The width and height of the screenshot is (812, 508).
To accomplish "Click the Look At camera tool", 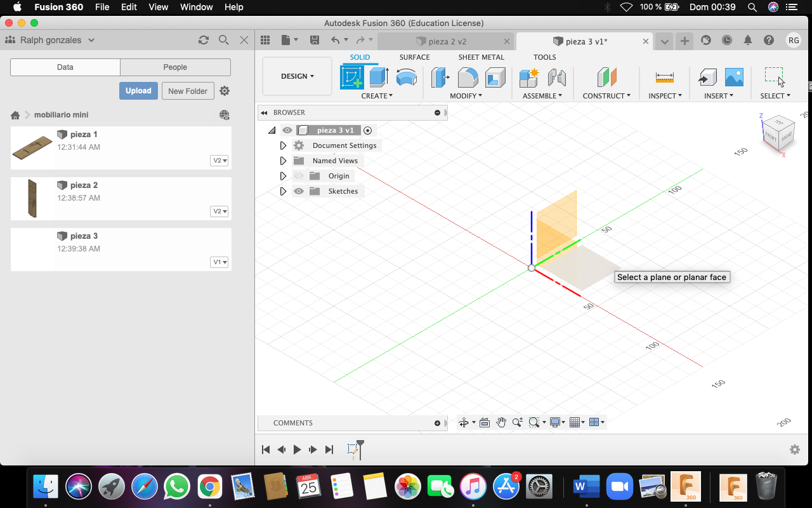I will coord(485,422).
